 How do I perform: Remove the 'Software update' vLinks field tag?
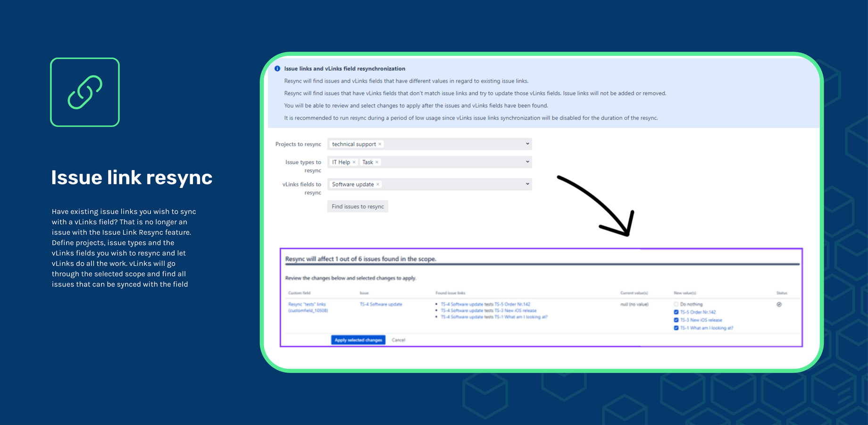pos(377,184)
